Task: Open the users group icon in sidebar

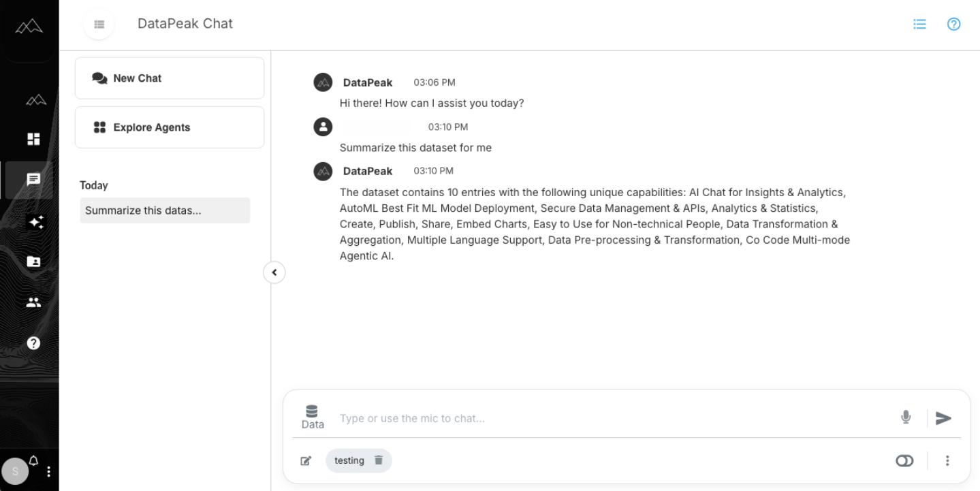Action: click(33, 302)
